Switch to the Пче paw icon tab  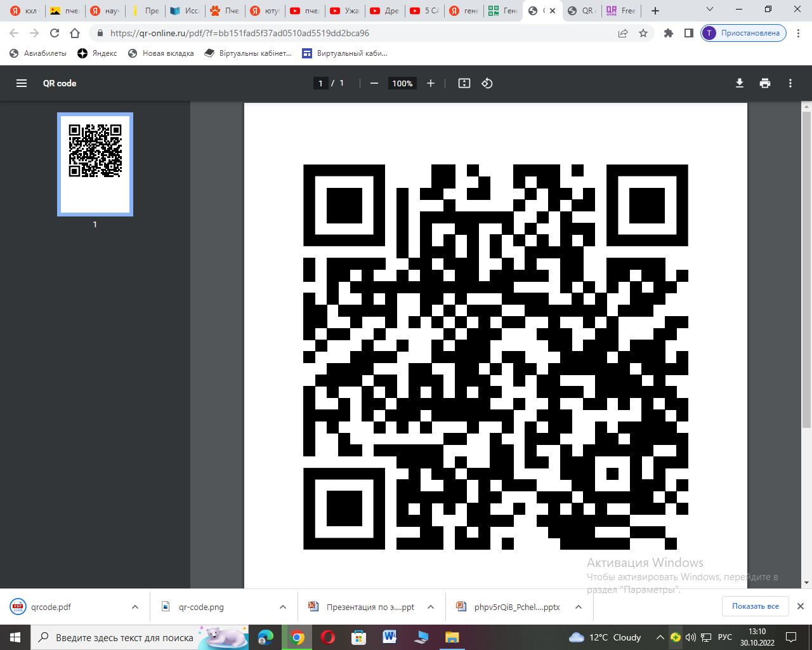click(x=225, y=11)
